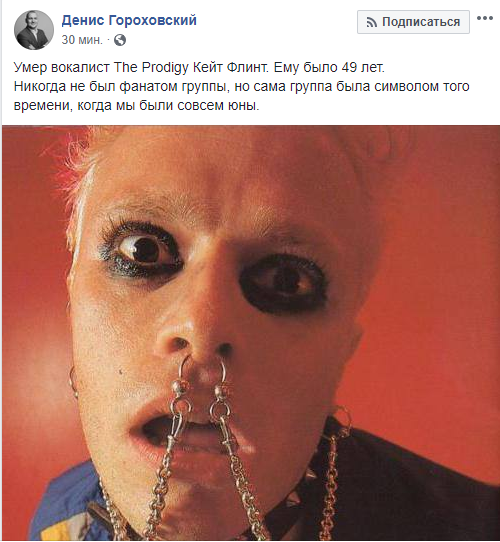Click the word 'Подписаться' label

pyautogui.click(x=421, y=22)
